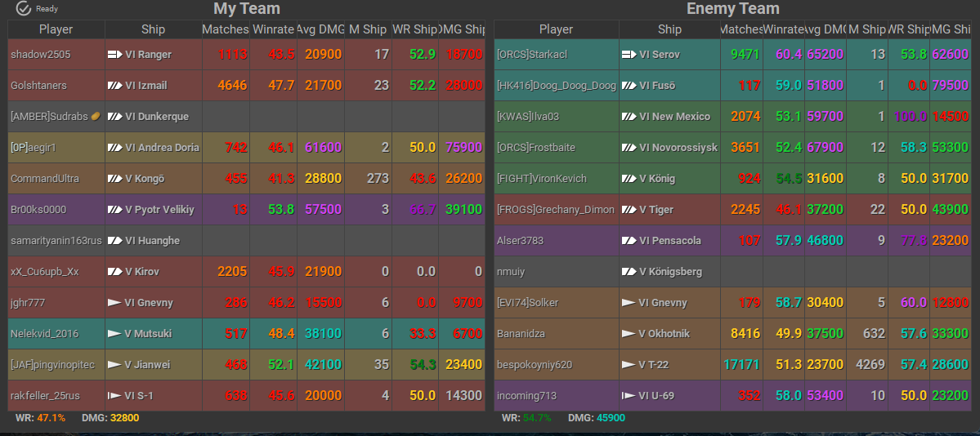The width and height of the screenshot is (980, 436).
Task: Click the submarine icon beside VI S-1
Action: 114,396
